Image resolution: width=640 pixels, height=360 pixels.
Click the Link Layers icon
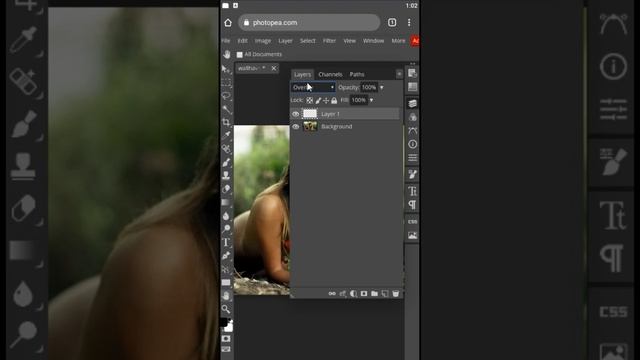332,293
